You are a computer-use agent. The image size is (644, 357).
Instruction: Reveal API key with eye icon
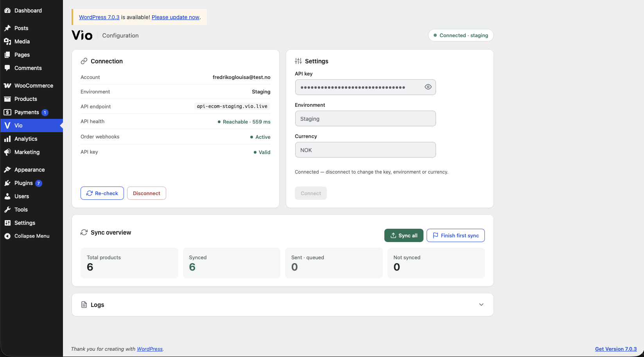tap(428, 87)
